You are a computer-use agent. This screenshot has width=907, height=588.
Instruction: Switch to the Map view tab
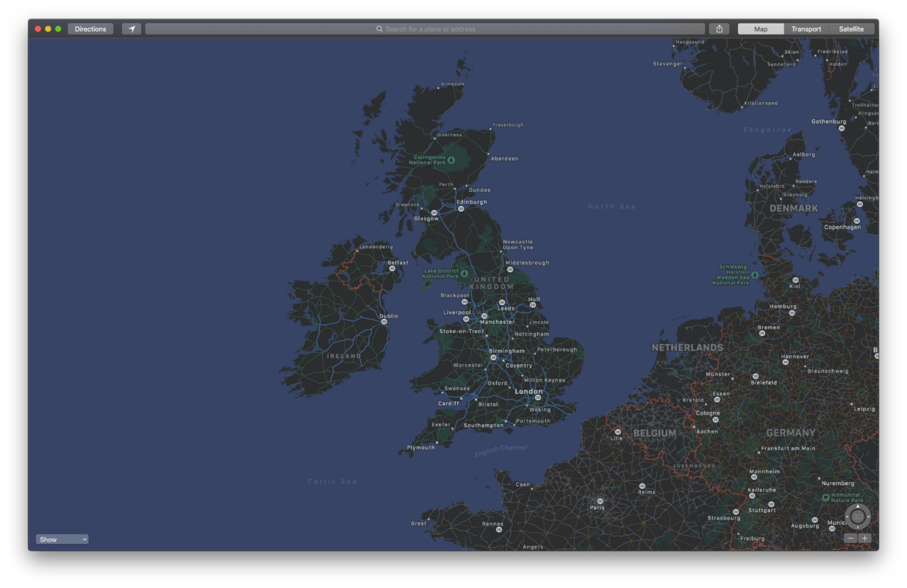[x=761, y=29]
